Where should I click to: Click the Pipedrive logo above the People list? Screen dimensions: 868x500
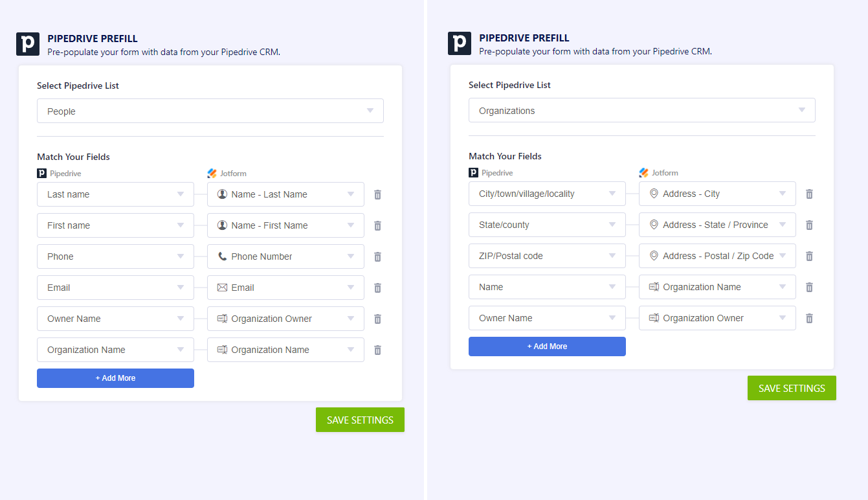(x=28, y=44)
